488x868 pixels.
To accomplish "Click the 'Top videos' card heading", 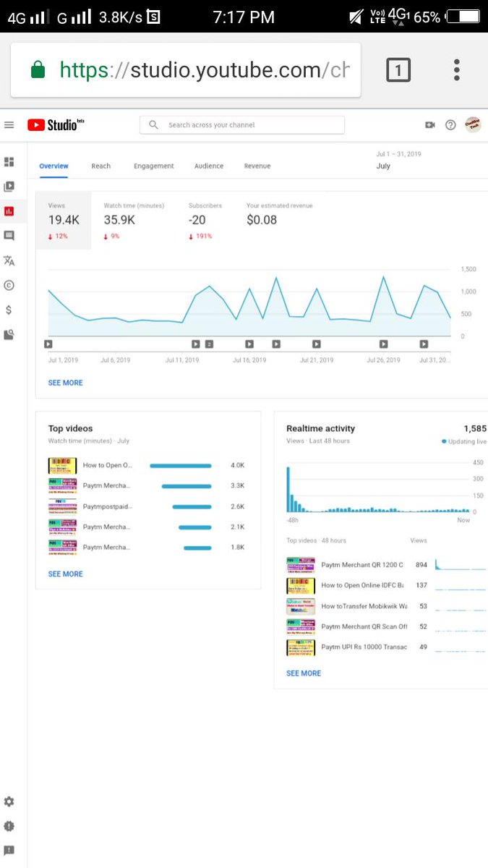I will [x=70, y=428].
